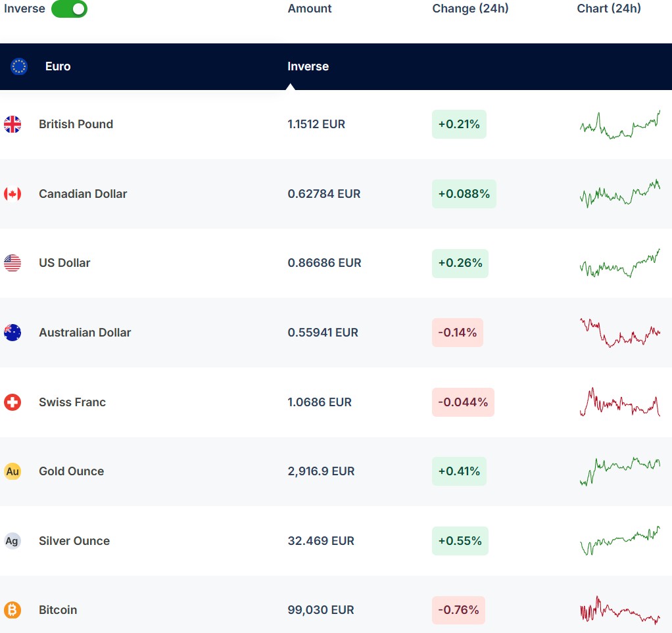
Task: Open the Swiss Franc currency link
Action: coord(72,402)
